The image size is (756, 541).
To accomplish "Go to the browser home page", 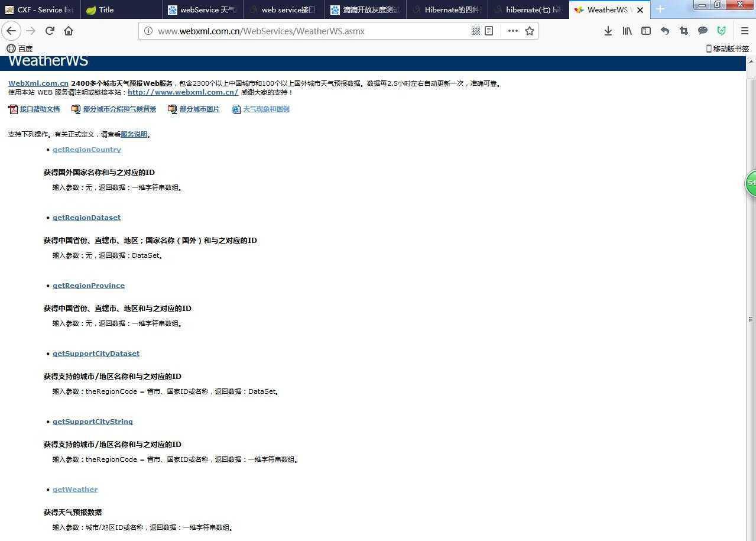I will (x=69, y=31).
